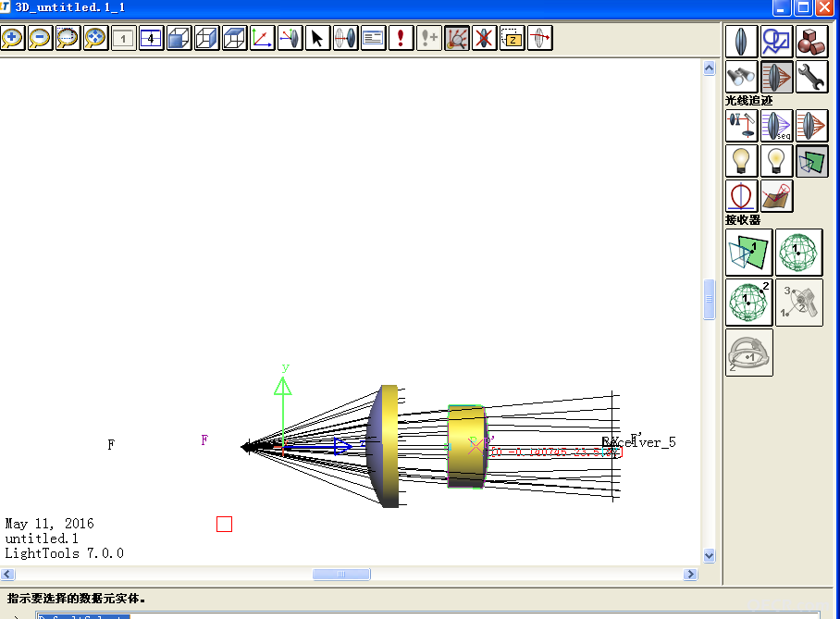Open the properties dialog window icon
Viewport: 840px width, 619px height.
(374, 38)
